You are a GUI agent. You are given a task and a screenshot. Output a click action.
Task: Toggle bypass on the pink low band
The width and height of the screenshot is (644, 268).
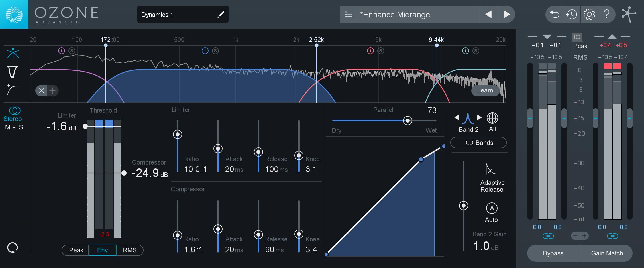pyautogui.click(x=62, y=51)
